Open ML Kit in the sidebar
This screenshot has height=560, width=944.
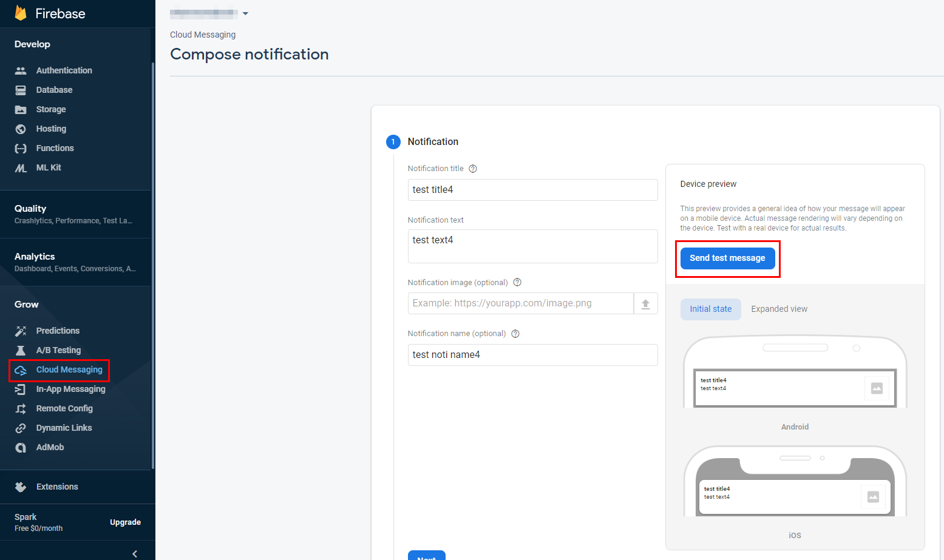tap(49, 167)
